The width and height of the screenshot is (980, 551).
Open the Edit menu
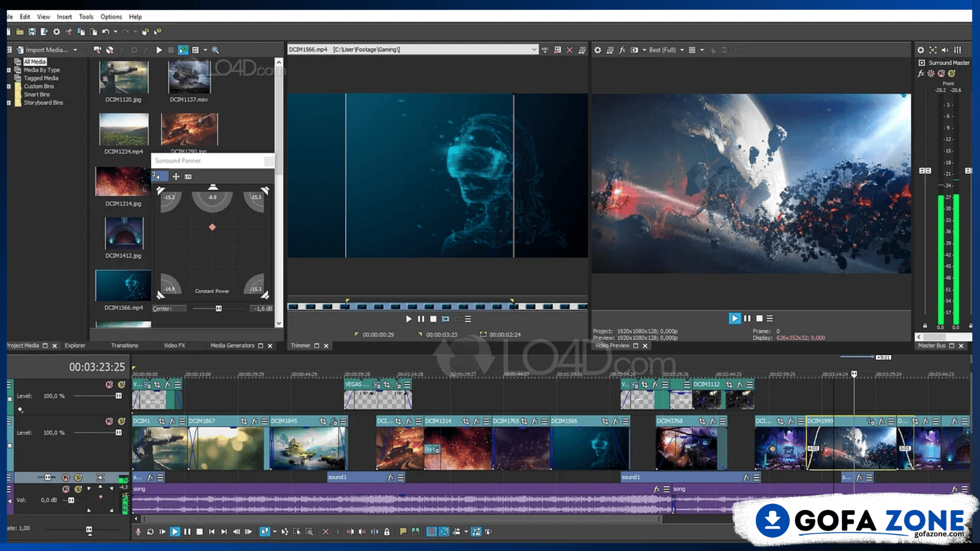[x=24, y=16]
